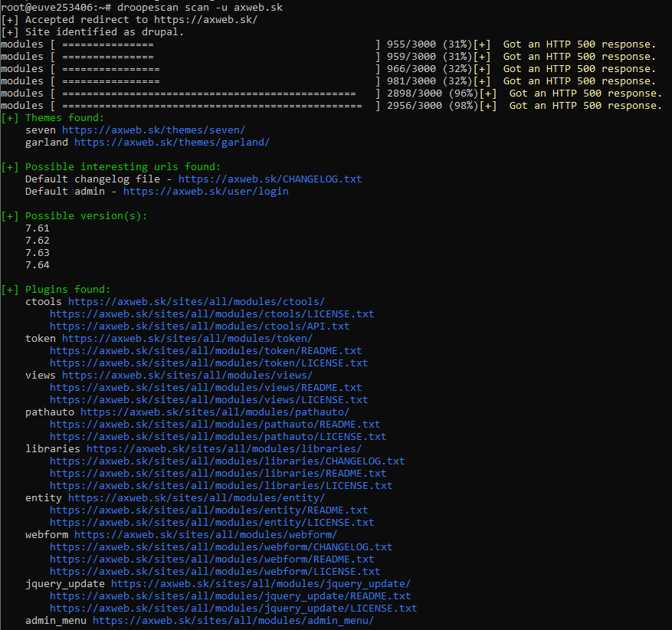Open the ctools module directory link
Viewport: 672px width, 630px height.
(x=196, y=302)
